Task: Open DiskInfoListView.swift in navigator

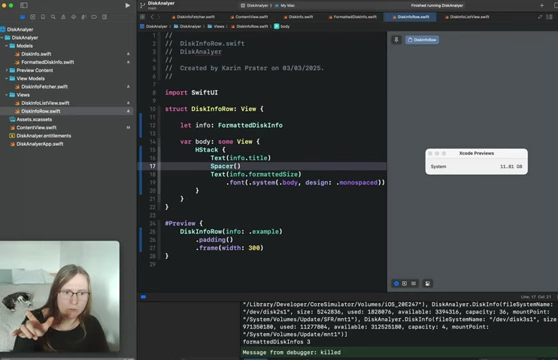Action: pos(42,103)
